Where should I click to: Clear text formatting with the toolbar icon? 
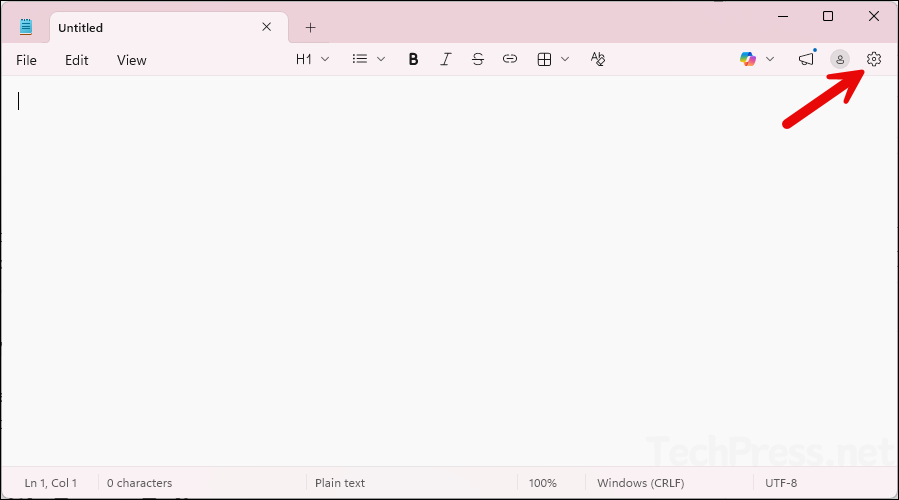coord(598,60)
